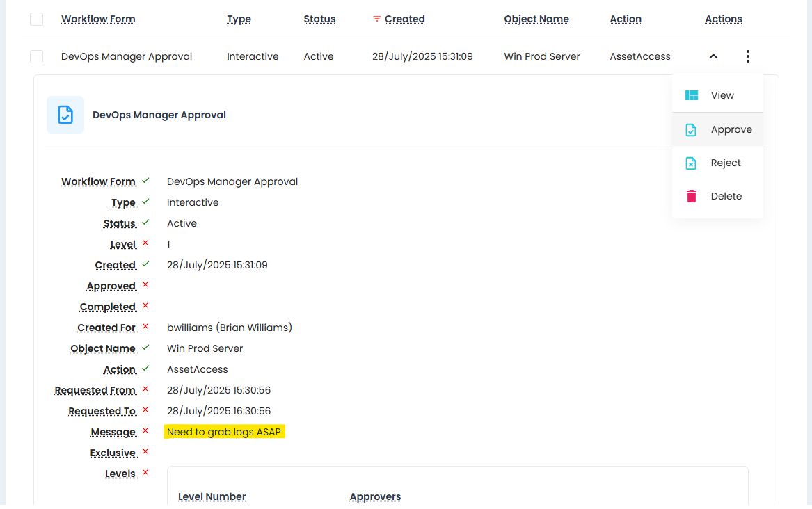Collapse the expanded row with chevron

tap(713, 56)
